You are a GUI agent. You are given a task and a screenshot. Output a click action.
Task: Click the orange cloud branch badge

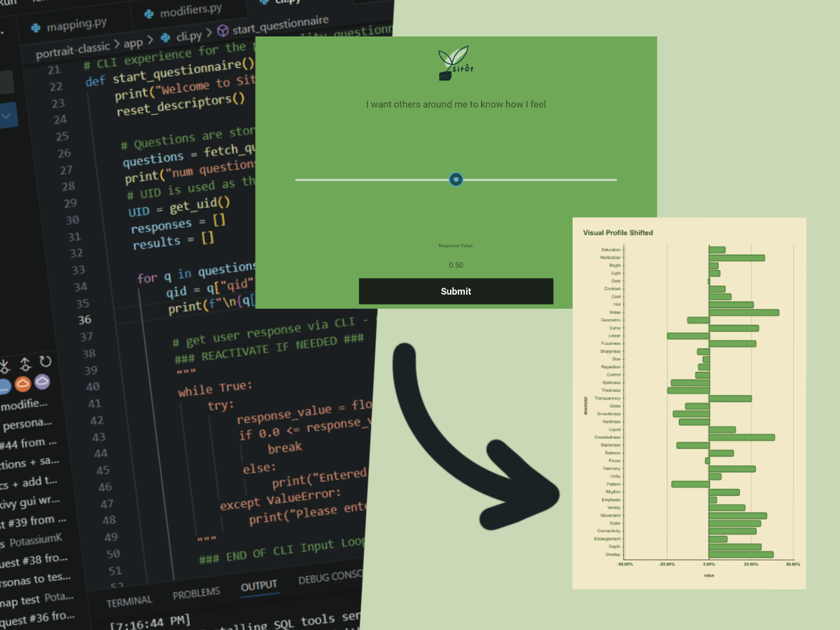[22, 384]
